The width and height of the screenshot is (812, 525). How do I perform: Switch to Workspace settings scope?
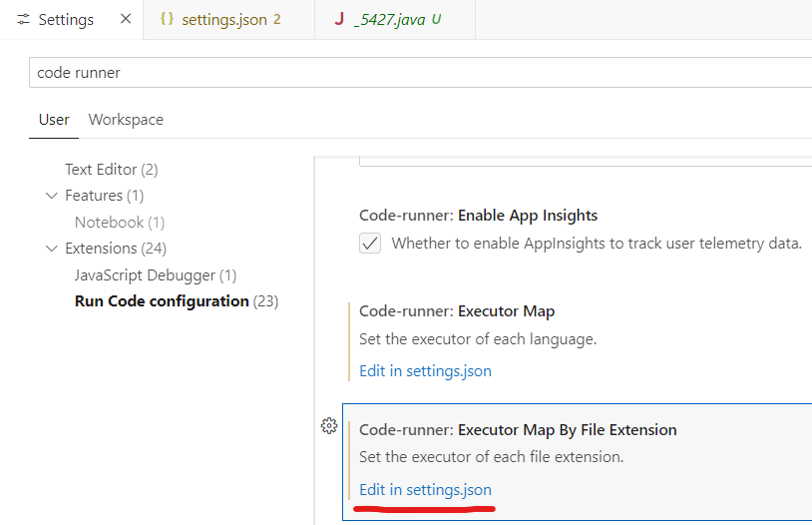126,120
